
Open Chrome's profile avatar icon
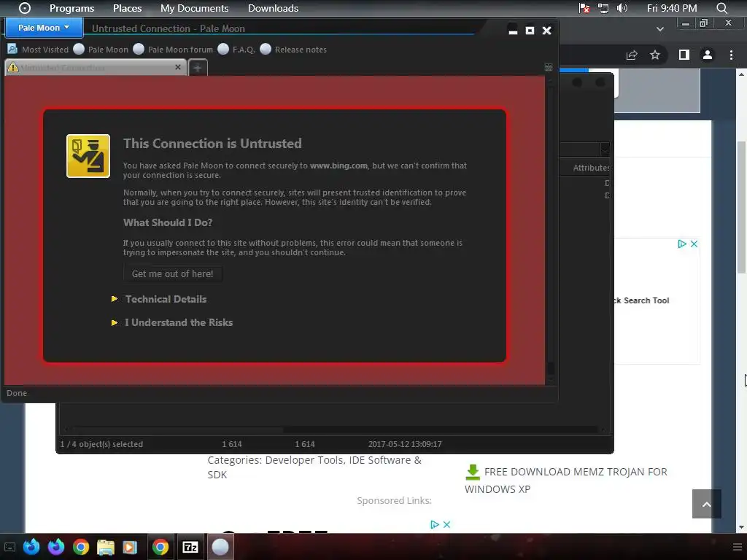coord(708,55)
